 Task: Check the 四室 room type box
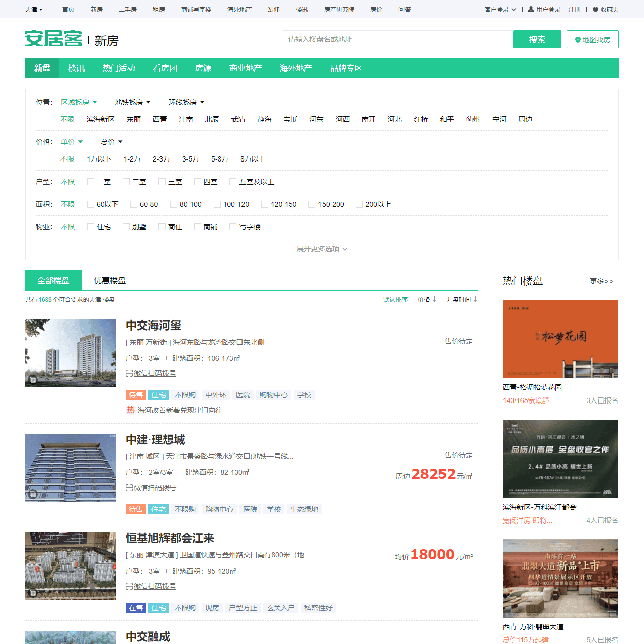click(198, 182)
